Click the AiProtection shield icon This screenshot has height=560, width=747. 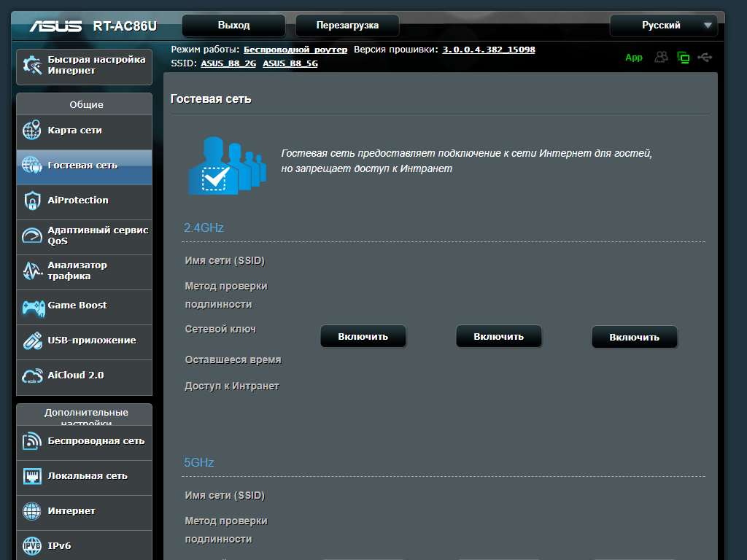click(32, 201)
